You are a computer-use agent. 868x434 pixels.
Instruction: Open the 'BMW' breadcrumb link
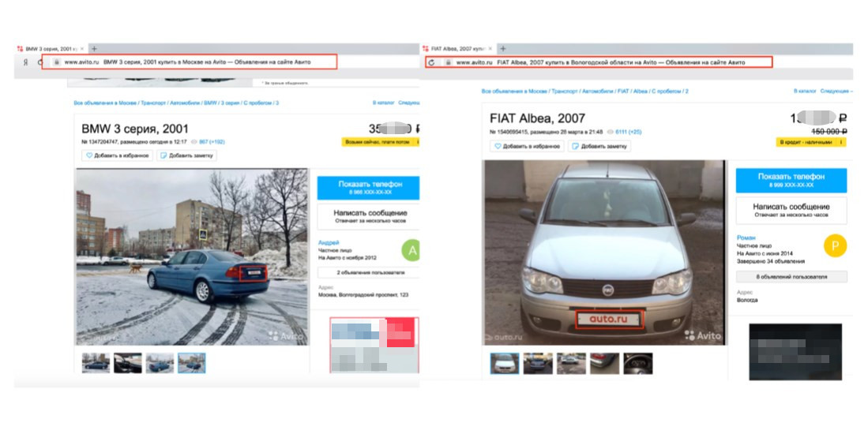[x=210, y=103]
